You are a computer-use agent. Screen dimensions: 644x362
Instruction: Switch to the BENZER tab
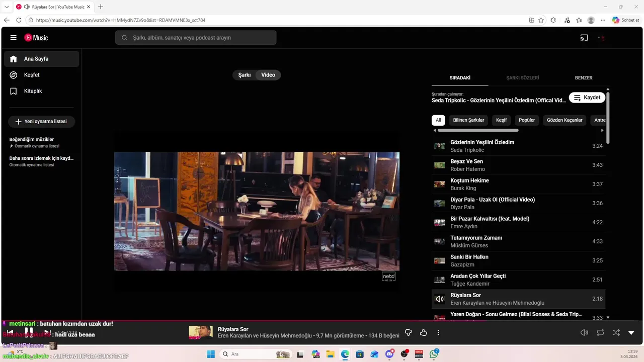[584, 78]
